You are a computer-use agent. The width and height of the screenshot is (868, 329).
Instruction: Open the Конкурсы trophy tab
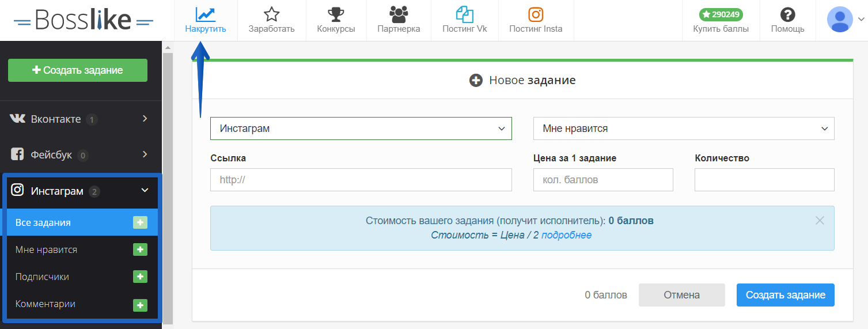pos(336,21)
